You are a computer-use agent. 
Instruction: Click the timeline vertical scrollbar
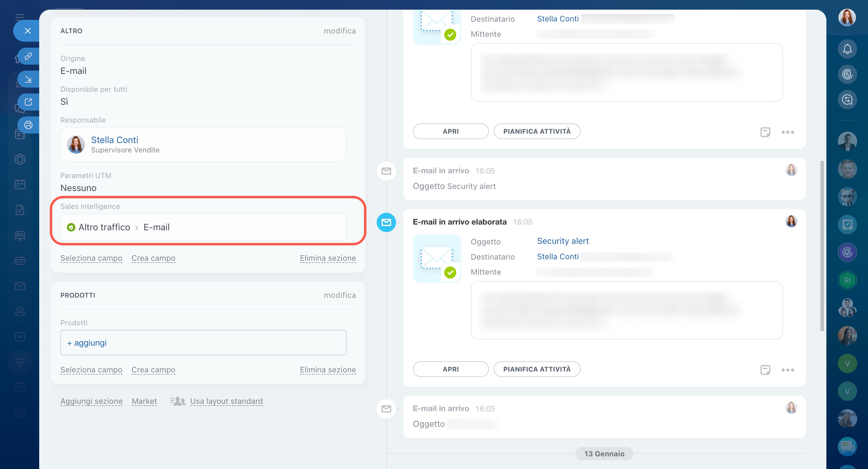point(822,246)
